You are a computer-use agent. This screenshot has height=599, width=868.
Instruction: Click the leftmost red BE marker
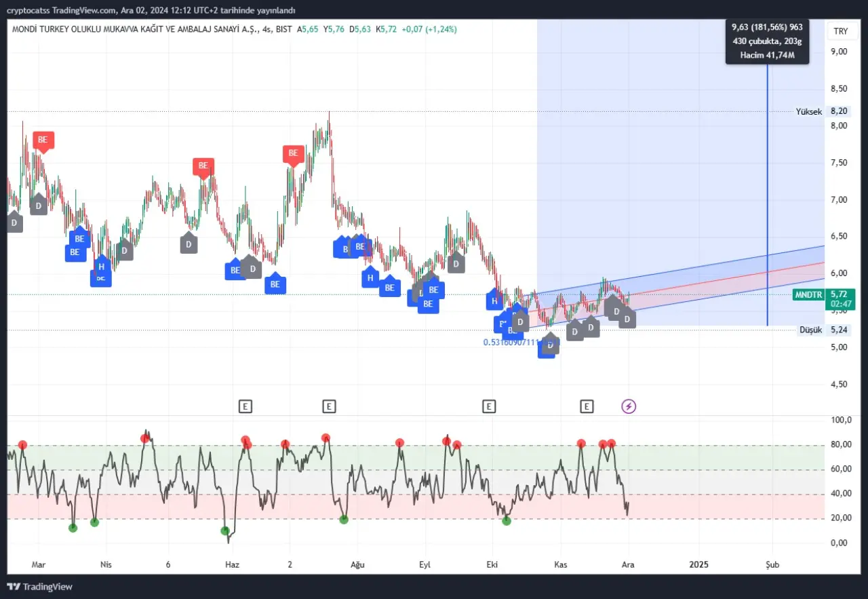(43, 140)
